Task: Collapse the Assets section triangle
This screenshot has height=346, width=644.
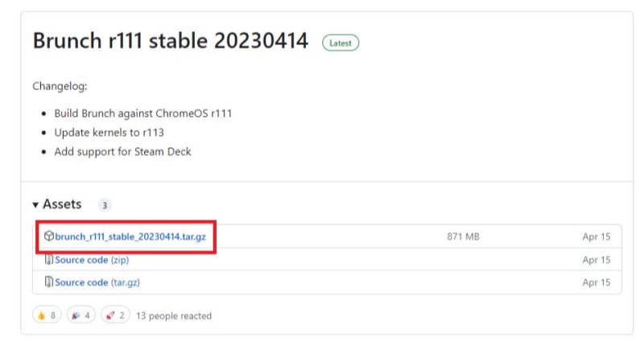Action: [36, 205]
